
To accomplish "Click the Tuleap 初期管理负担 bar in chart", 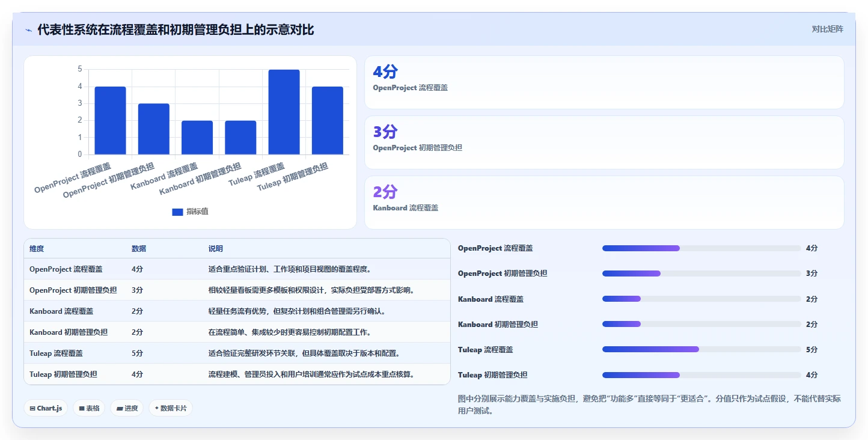I will [x=328, y=120].
